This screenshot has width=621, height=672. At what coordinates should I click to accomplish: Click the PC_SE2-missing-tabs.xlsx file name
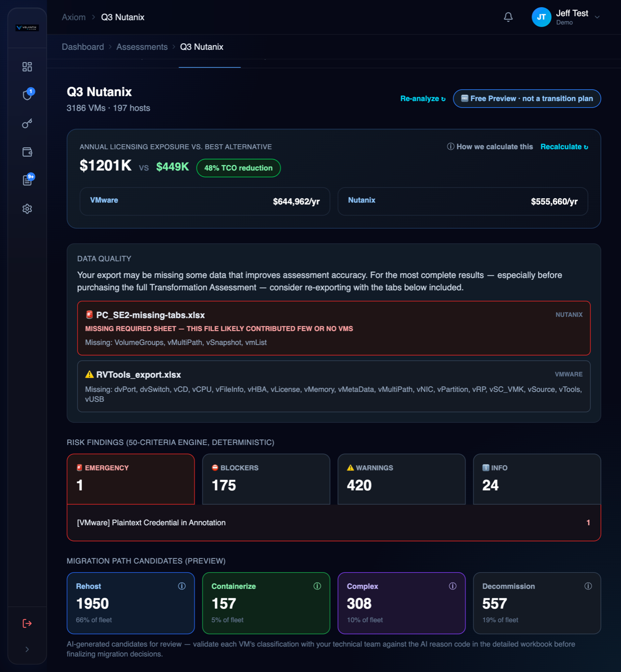coord(150,315)
